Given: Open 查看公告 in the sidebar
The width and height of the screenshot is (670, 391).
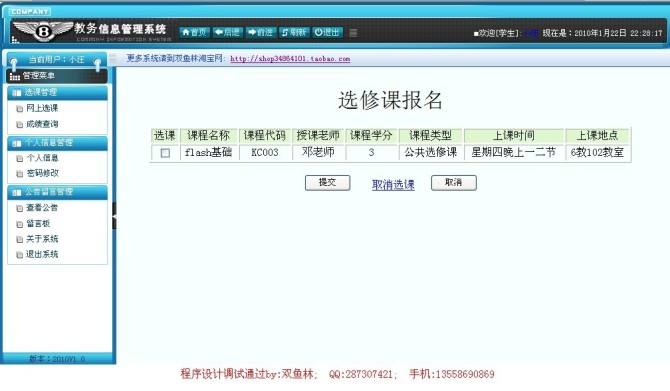Looking at the screenshot, I should [x=42, y=208].
